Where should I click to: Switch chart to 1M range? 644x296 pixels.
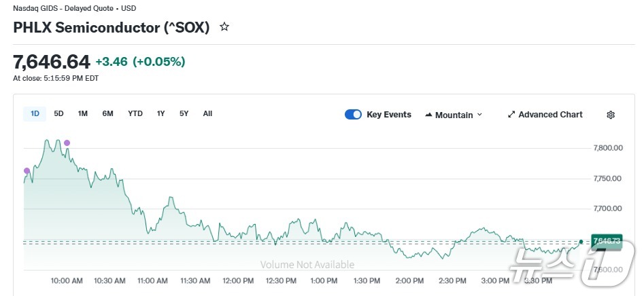click(83, 114)
